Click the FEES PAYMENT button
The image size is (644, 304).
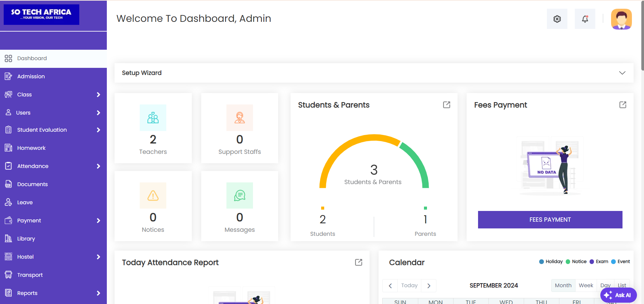coord(550,220)
